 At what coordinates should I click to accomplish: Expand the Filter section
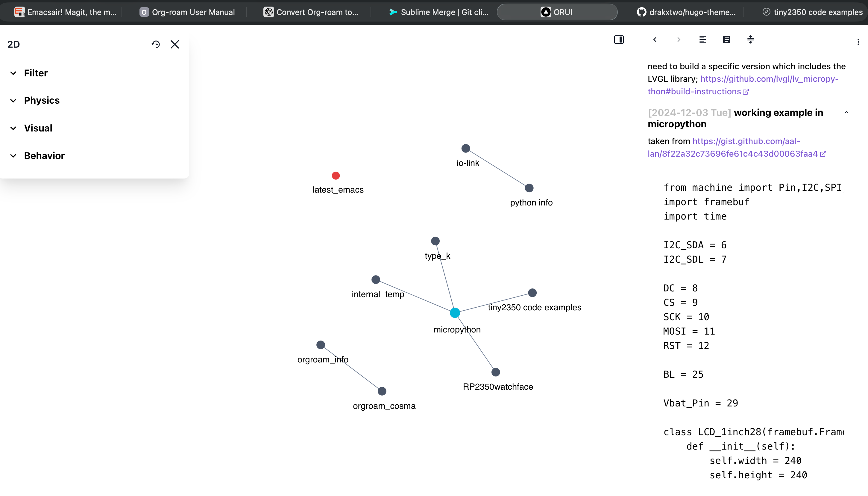tap(36, 73)
